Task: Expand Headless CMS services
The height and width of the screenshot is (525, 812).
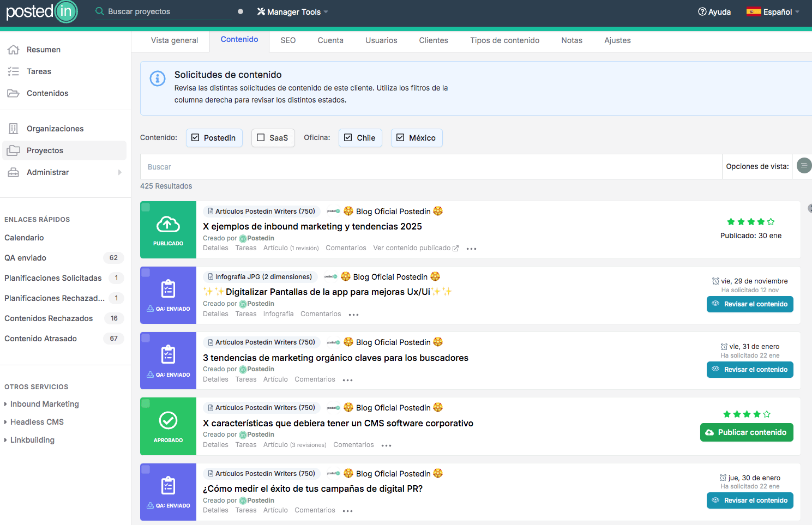Action: pyautogui.click(x=34, y=422)
